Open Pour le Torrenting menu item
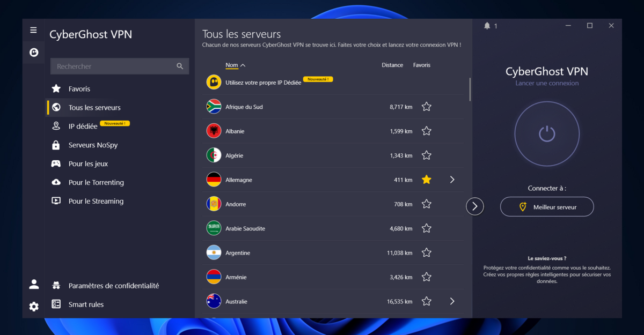Image resolution: width=644 pixels, height=335 pixels. pos(96,182)
